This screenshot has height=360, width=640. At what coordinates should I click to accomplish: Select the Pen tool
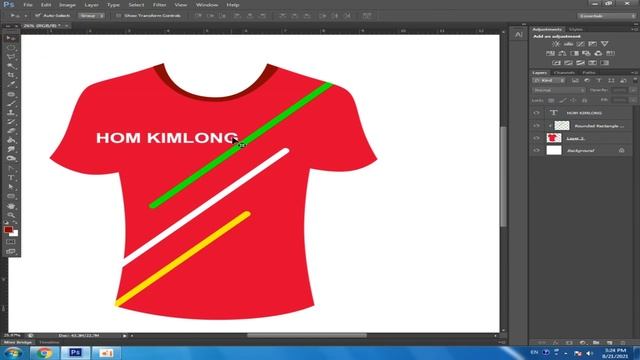point(10,168)
